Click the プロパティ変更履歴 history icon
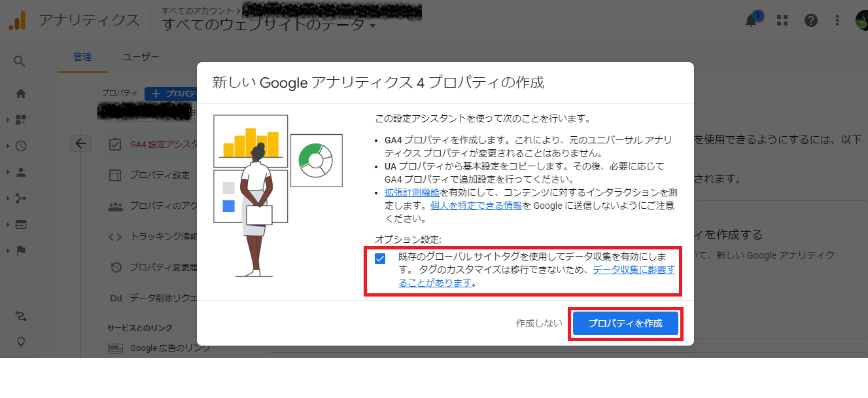This screenshot has width=868, height=398. pyautogui.click(x=115, y=267)
